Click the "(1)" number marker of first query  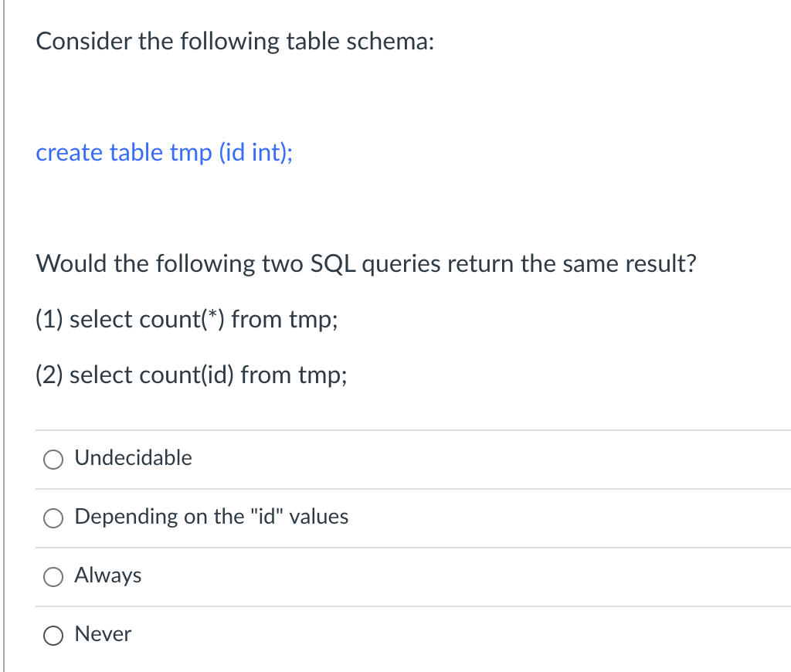point(49,319)
